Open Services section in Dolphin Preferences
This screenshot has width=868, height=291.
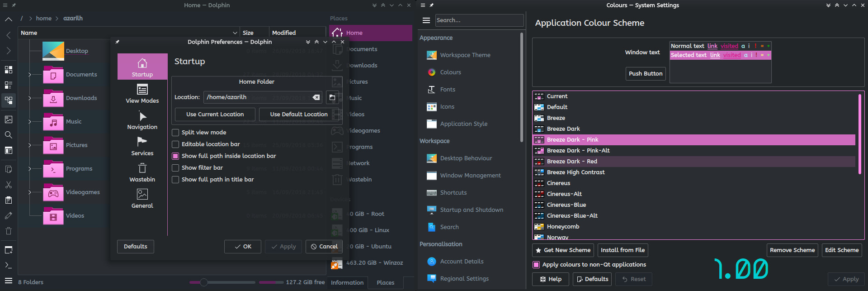(142, 146)
